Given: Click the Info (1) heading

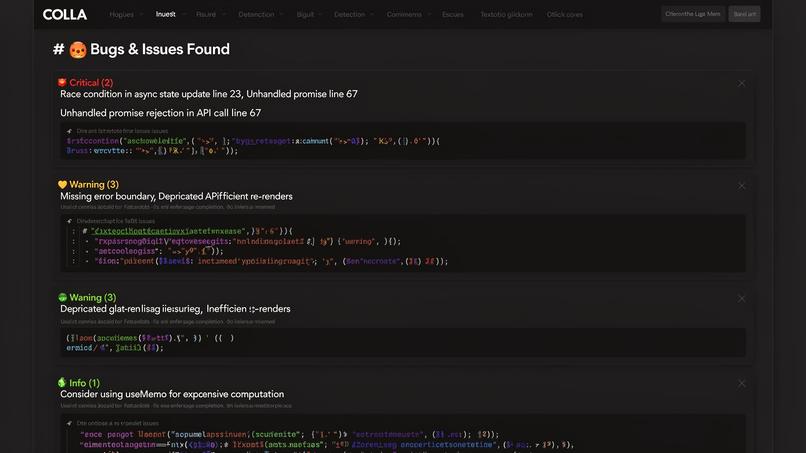Looking at the screenshot, I should 84,383.
